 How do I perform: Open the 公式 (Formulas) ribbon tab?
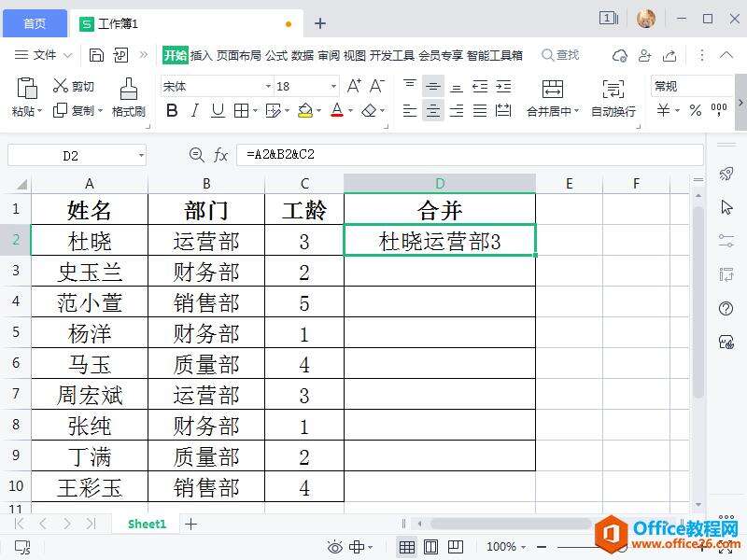pos(276,55)
